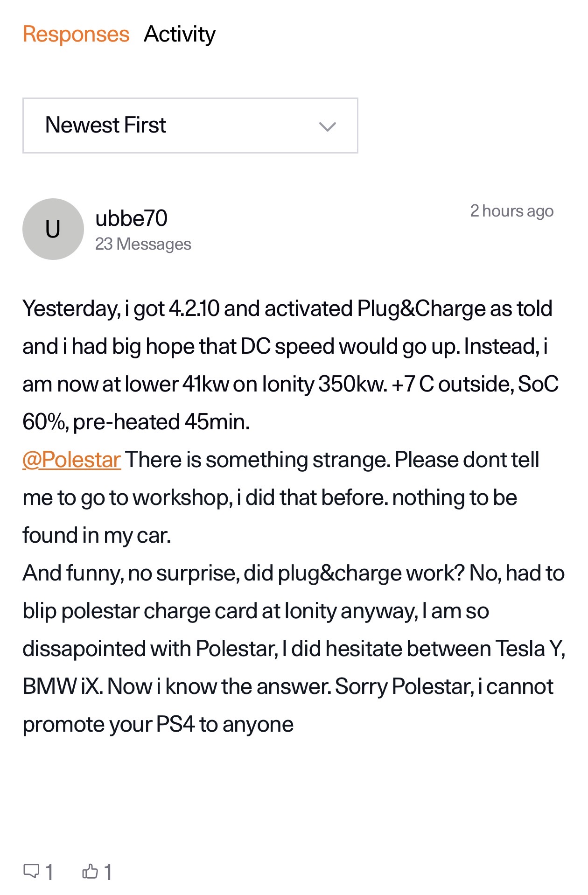Viewport: 588px width, 895px height.
Task: Click the line mentioning BMW iX
Action: (x=287, y=687)
